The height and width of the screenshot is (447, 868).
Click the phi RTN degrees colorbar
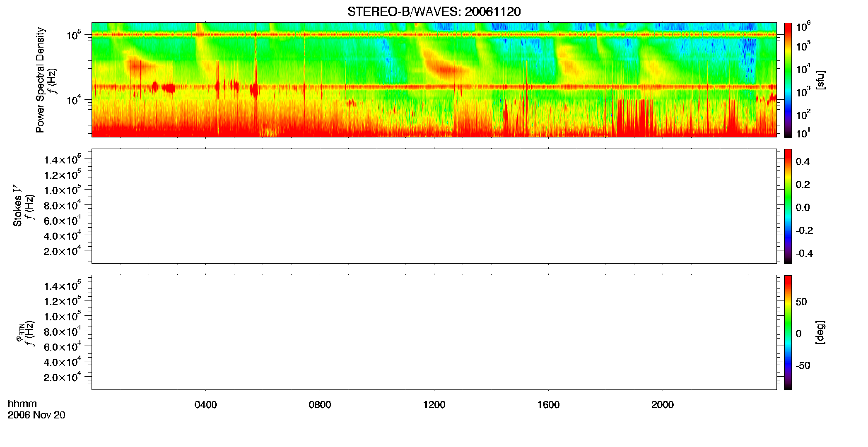[x=788, y=332]
